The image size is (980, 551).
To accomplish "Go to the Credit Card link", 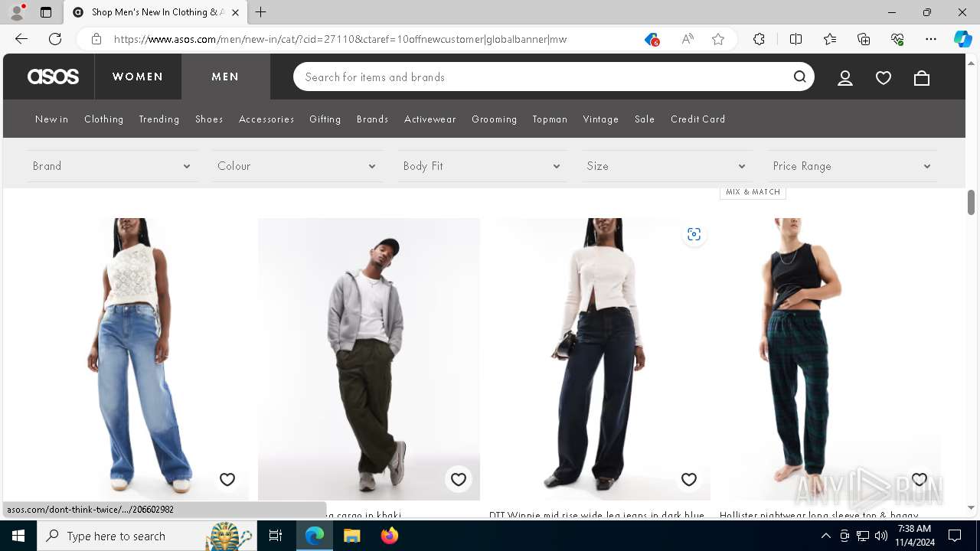I will pos(698,119).
